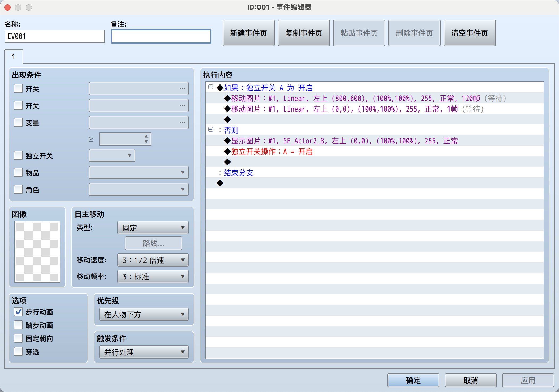Open the 优先级 dropdown showing 在人物下方

[x=144, y=314]
